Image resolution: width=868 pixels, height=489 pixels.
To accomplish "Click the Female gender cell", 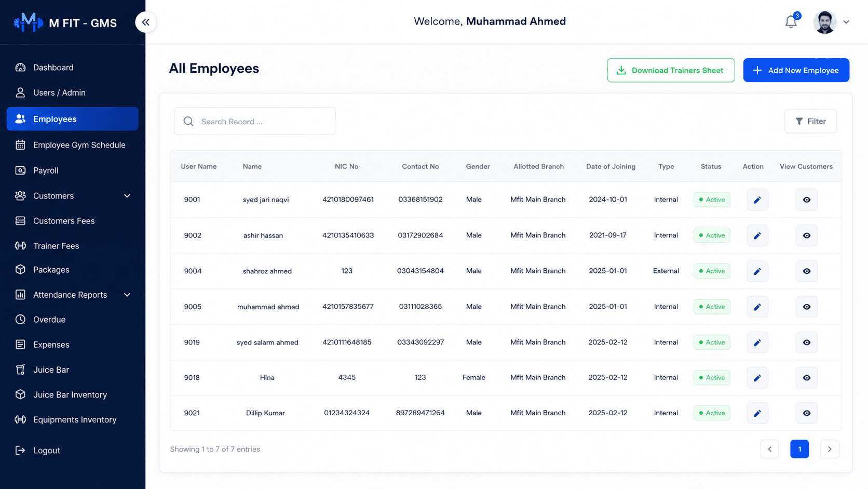I will pyautogui.click(x=474, y=378).
